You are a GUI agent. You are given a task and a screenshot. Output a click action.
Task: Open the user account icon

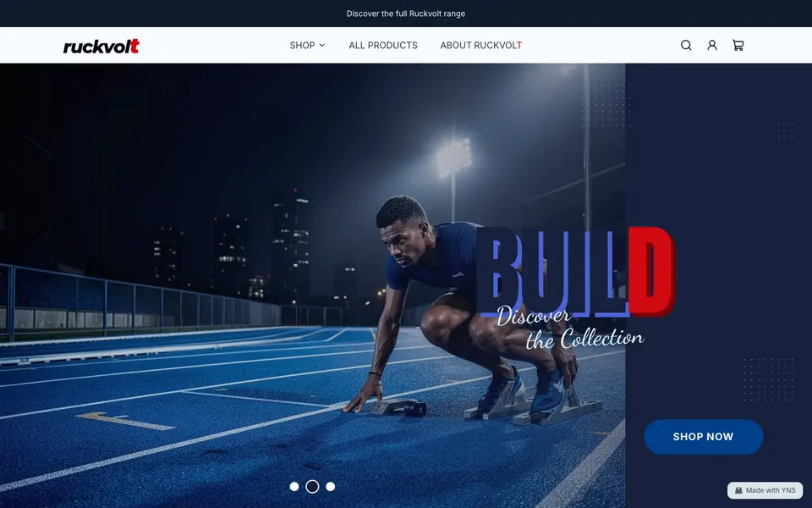[712, 45]
